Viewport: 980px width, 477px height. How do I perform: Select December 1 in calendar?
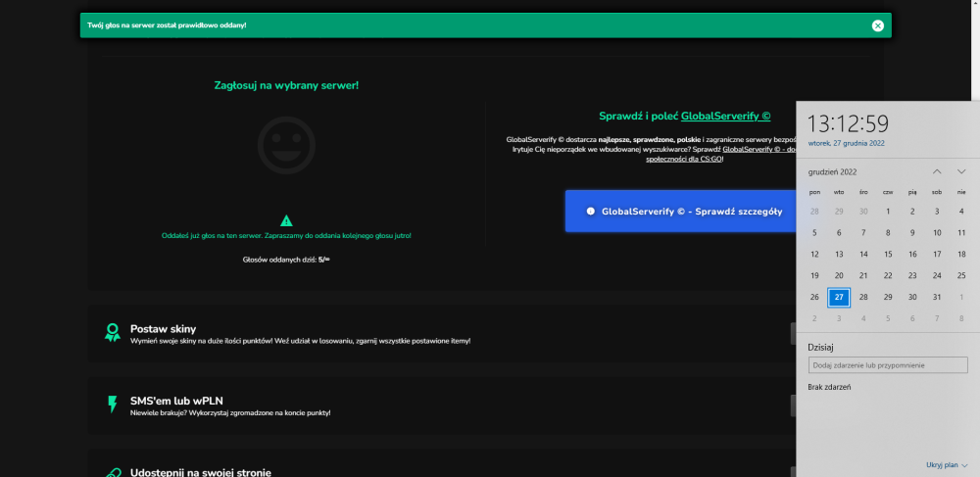(x=888, y=212)
